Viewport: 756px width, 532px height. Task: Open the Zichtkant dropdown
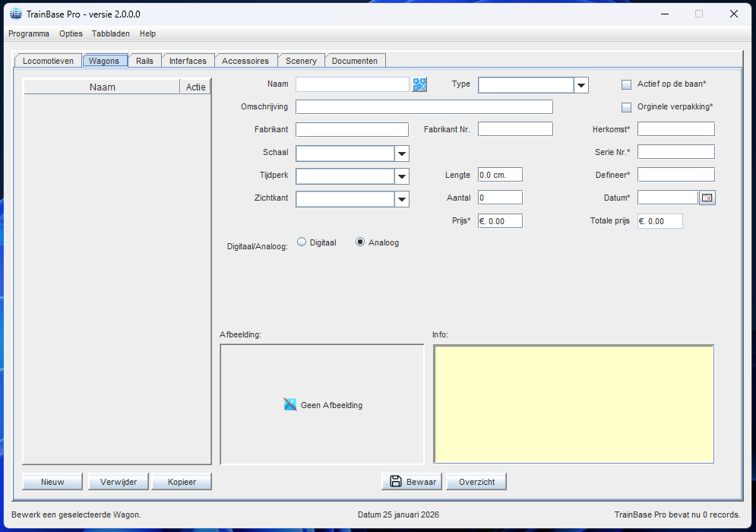coord(402,199)
